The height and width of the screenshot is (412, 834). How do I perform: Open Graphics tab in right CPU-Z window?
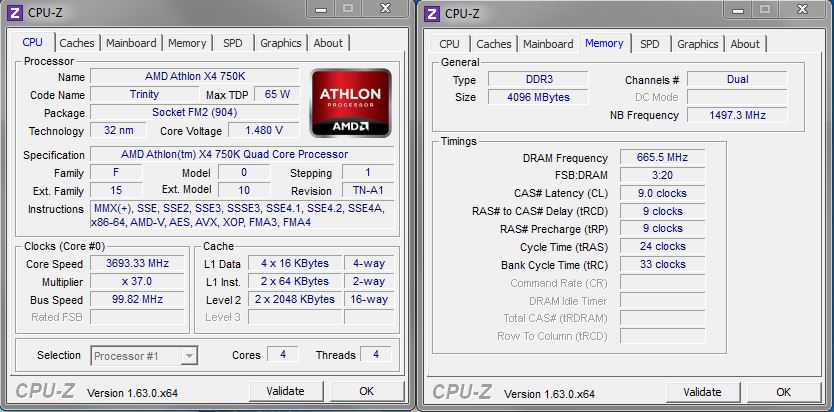pos(698,44)
